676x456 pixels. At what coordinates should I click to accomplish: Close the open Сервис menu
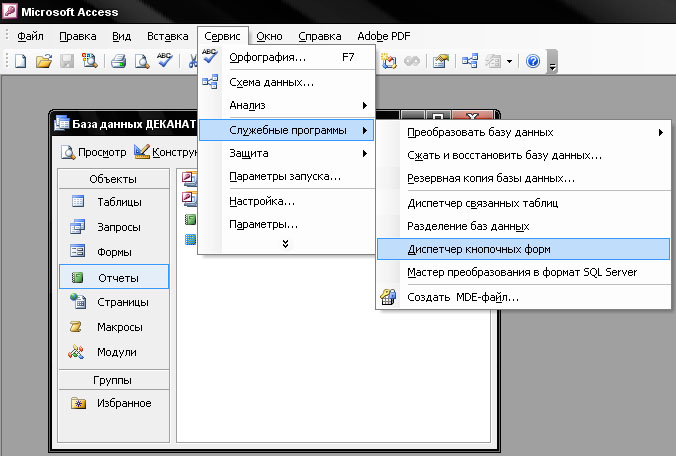coord(222,36)
